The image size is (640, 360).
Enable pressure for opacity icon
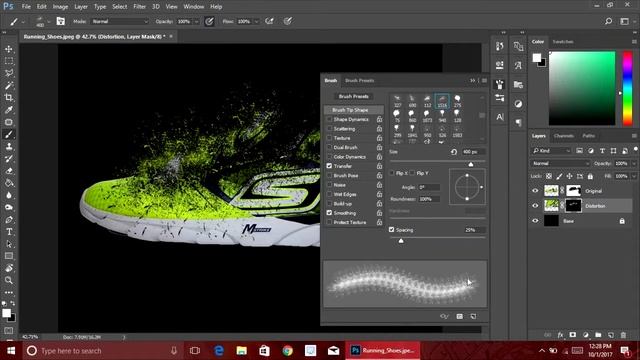209,21
